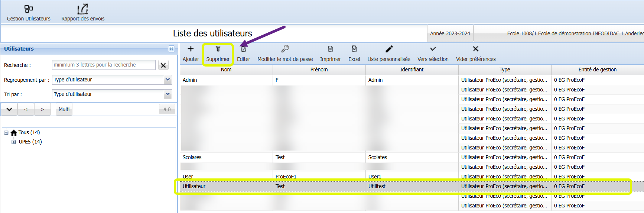Open Liste personnalisée pencil tool
The image size is (644, 213).
tap(389, 49)
